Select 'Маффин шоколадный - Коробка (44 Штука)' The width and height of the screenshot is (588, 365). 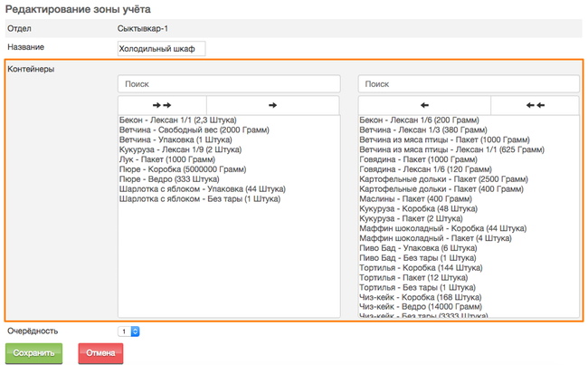click(443, 228)
